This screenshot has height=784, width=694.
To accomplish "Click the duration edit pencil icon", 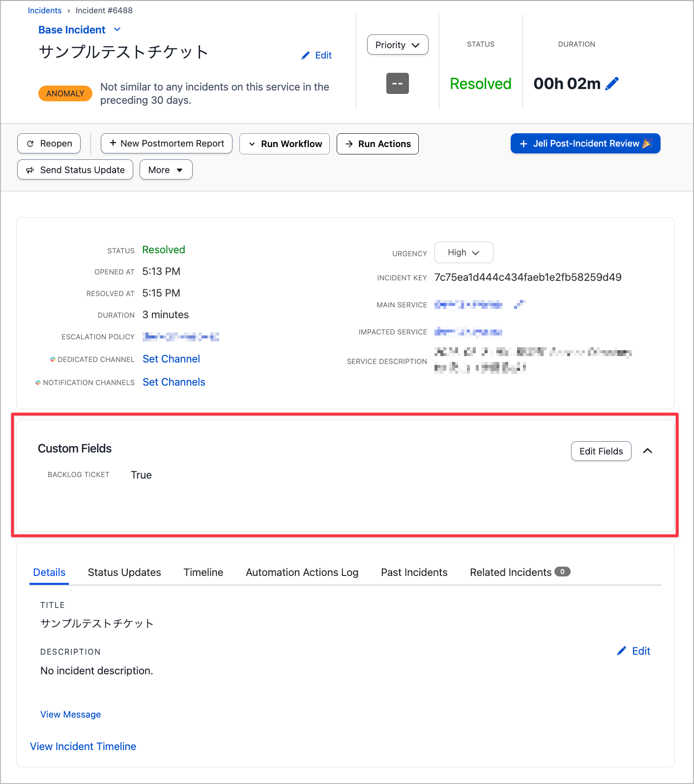I will point(612,84).
